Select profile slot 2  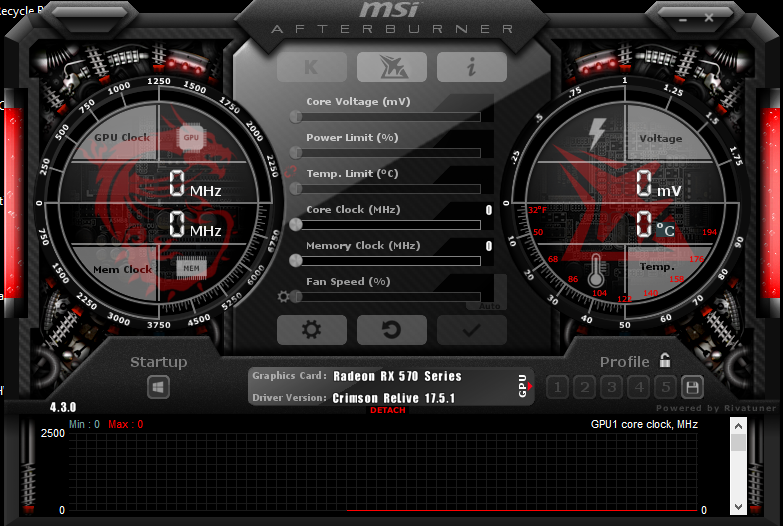coord(585,387)
